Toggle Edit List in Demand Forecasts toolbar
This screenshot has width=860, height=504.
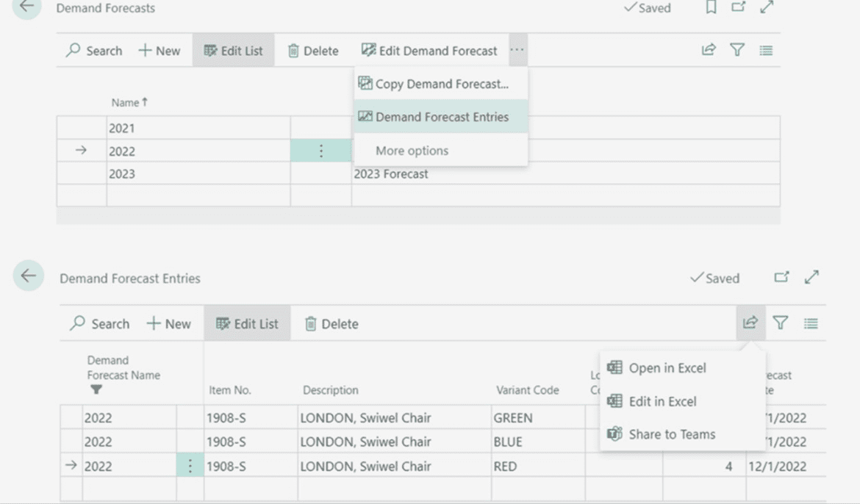tap(233, 51)
